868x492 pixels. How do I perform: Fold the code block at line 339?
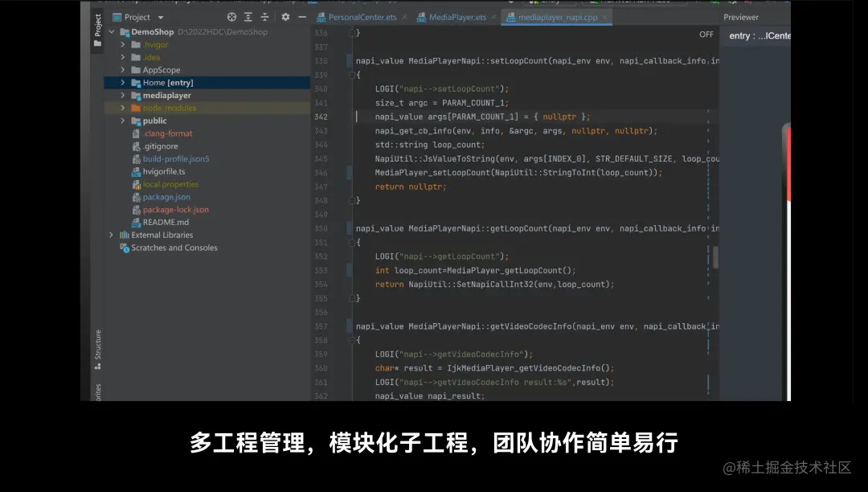pos(351,75)
